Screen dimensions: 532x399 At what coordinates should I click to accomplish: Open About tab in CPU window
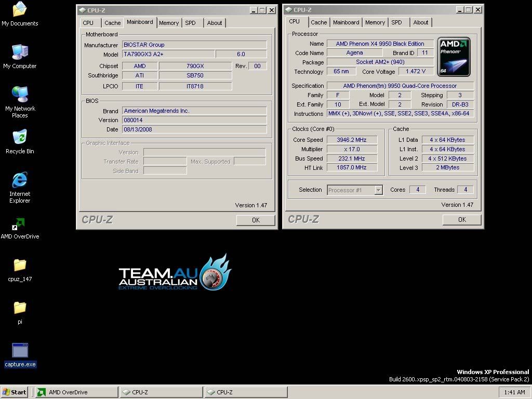pyautogui.click(x=421, y=22)
